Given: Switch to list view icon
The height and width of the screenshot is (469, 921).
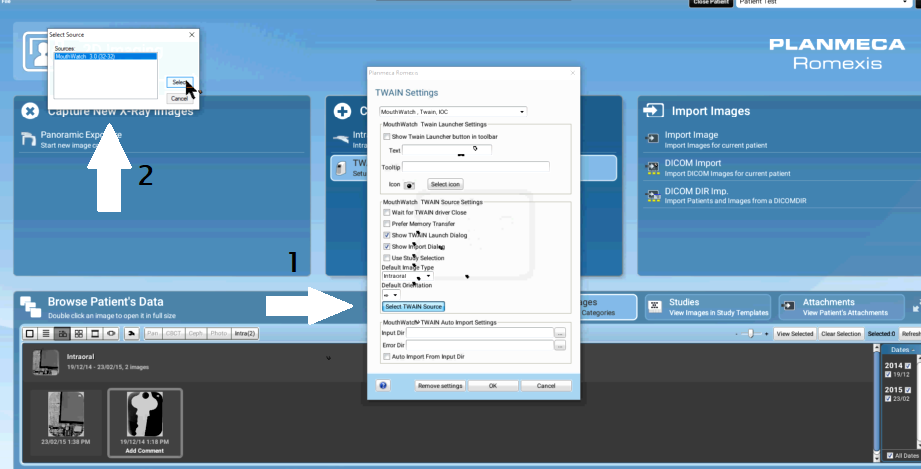Looking at the screenshot, I should (46, 334).
